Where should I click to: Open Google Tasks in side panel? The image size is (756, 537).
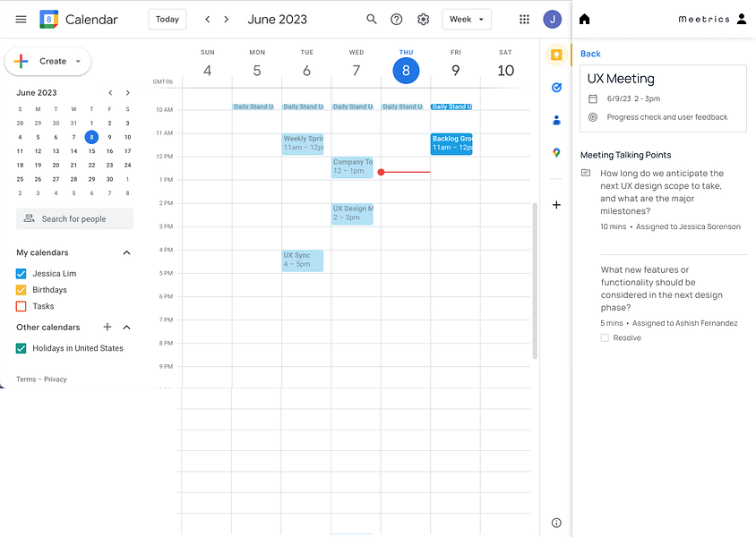556,88
